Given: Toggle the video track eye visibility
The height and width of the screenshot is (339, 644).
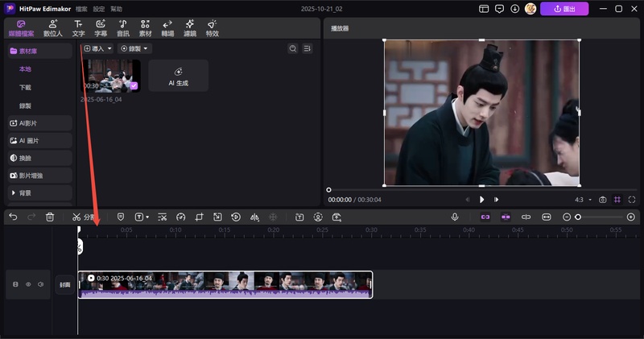Looking at the screenshot, I should [x=27, y=284].
